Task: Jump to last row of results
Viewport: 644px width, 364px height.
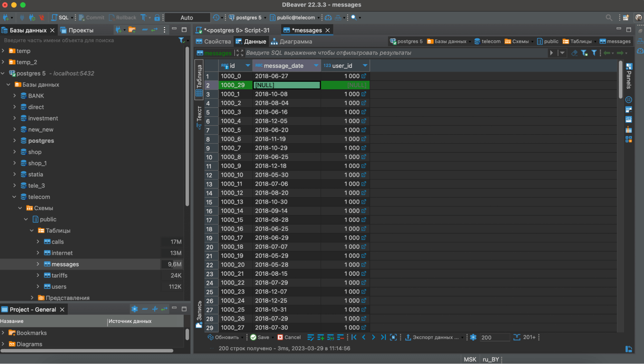Action: click(383, 337)
